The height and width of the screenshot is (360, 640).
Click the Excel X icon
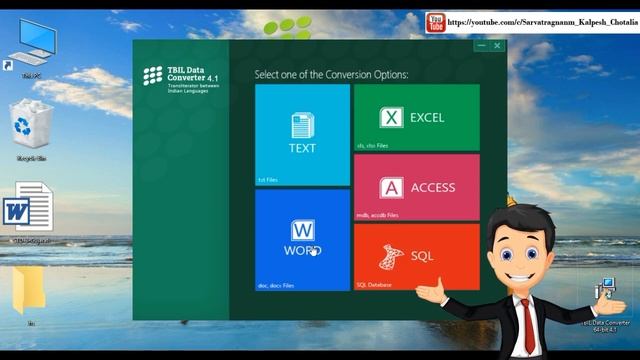pos(391,118)
